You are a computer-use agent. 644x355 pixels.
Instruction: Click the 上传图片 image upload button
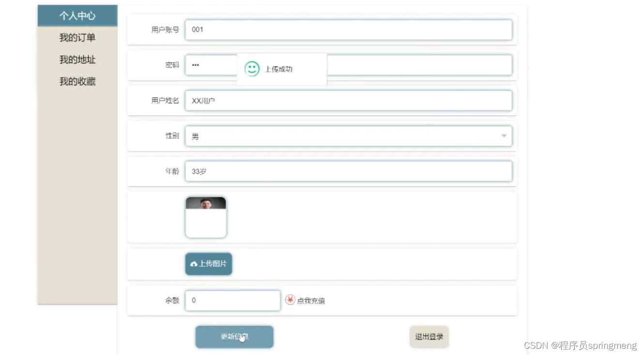click(x=208, y=264)
